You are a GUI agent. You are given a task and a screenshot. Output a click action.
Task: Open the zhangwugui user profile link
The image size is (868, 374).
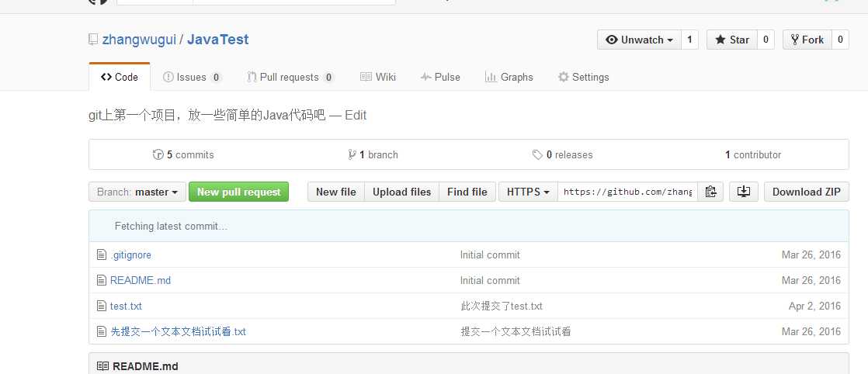(139, 40)
